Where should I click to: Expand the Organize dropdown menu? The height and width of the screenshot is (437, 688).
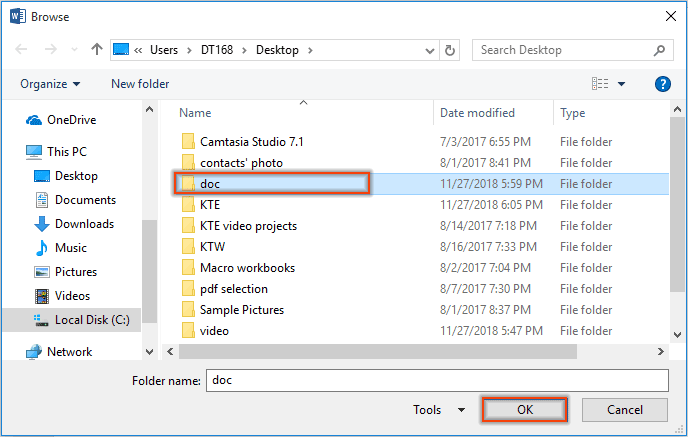tap(50, 84)
